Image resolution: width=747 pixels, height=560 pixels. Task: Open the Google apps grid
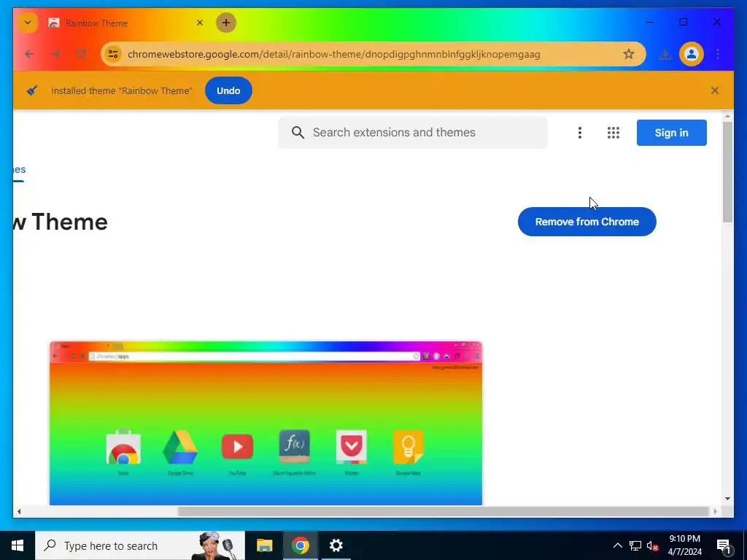tap(613, 133)
